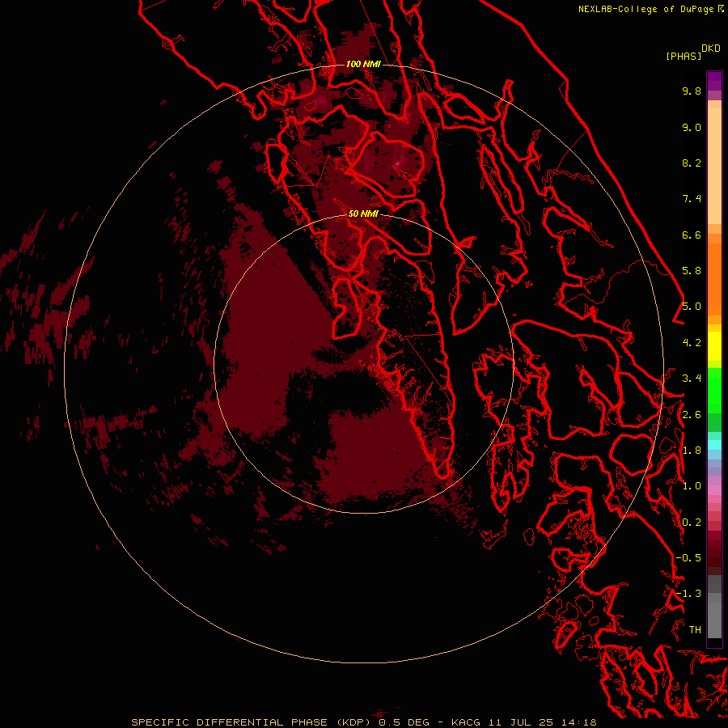Click the 50 NMI range ring label

click(x=363, y=214)
